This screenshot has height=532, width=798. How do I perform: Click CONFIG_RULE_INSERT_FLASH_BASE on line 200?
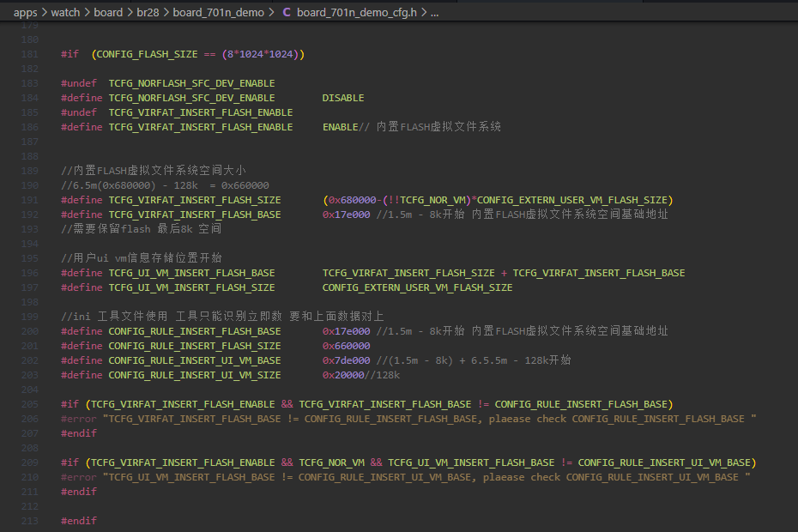(x=195, y=331)
